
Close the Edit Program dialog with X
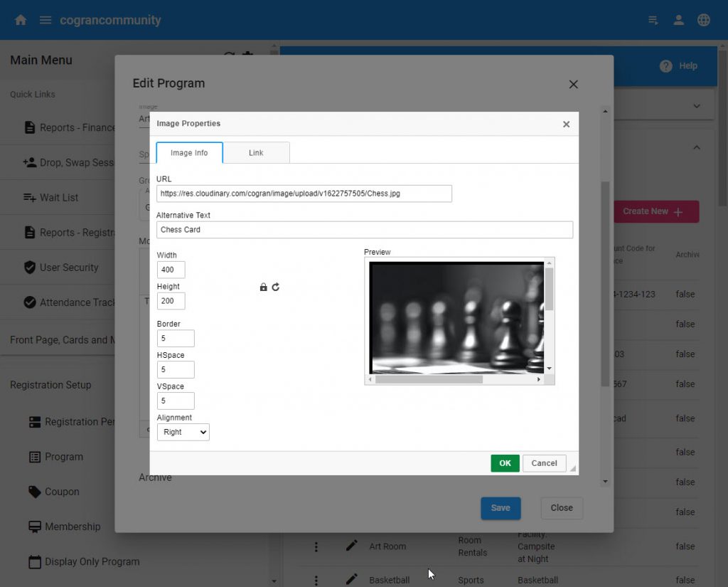(574, 84)
